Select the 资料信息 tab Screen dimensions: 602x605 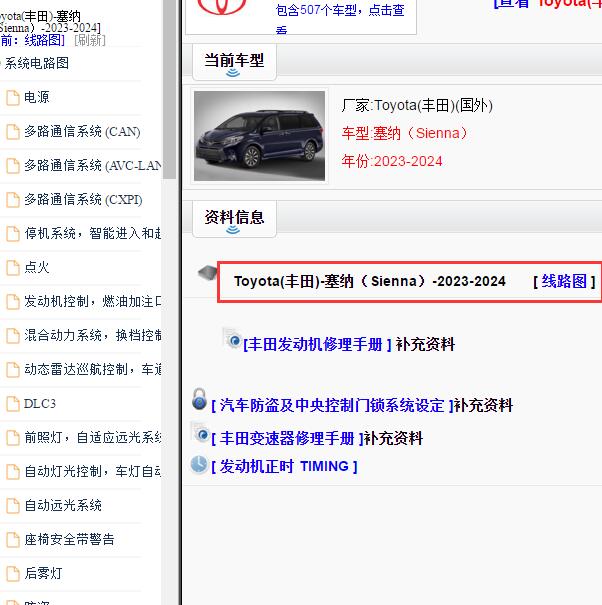pyautogui.click(x=234, y=219)
